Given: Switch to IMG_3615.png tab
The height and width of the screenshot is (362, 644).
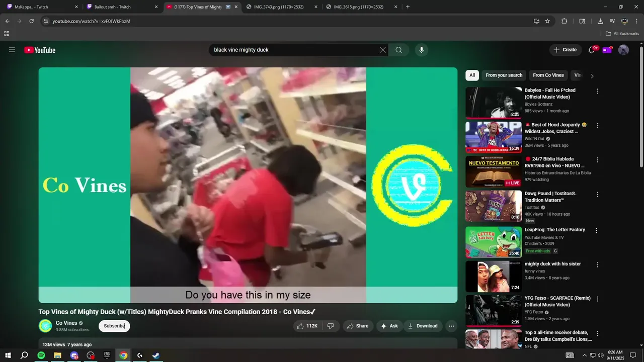Looking at the screenshot, I should (361, 7).
